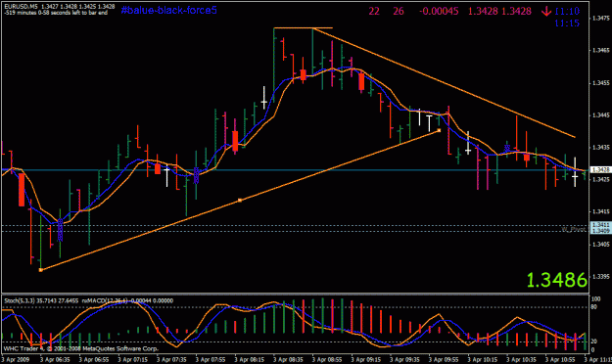Click the '3 Apr 07:15' time axis label
The image size is (612, 364).
click(x=133, y=359)
